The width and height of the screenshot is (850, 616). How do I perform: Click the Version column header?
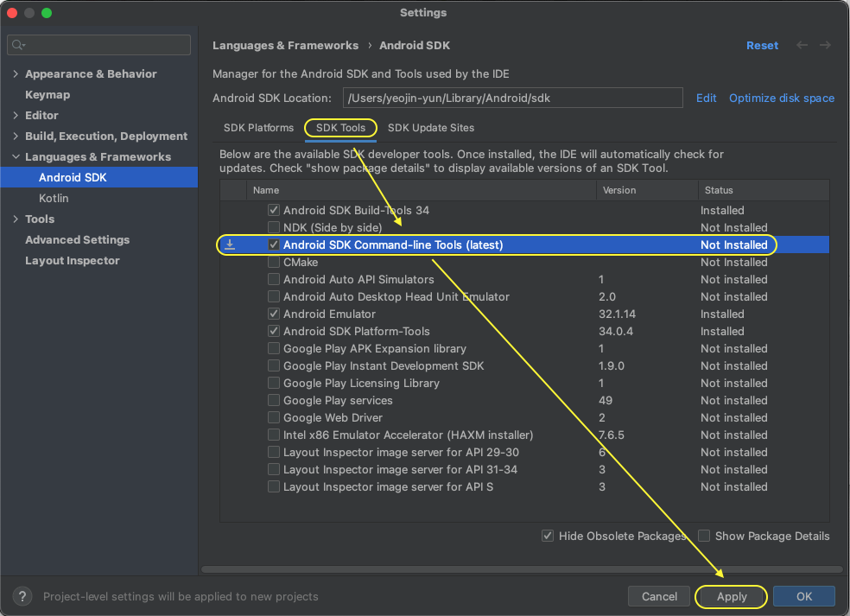tap(647, 190)
